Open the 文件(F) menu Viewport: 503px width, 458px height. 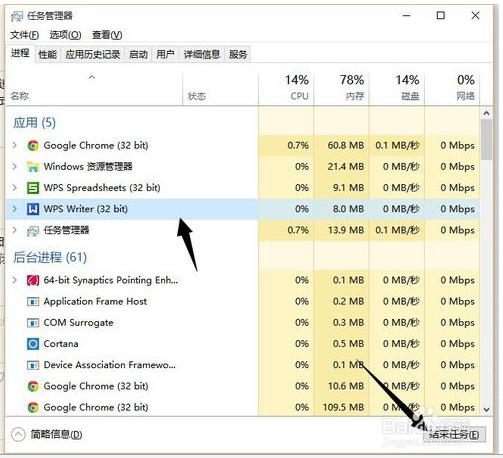24,35
